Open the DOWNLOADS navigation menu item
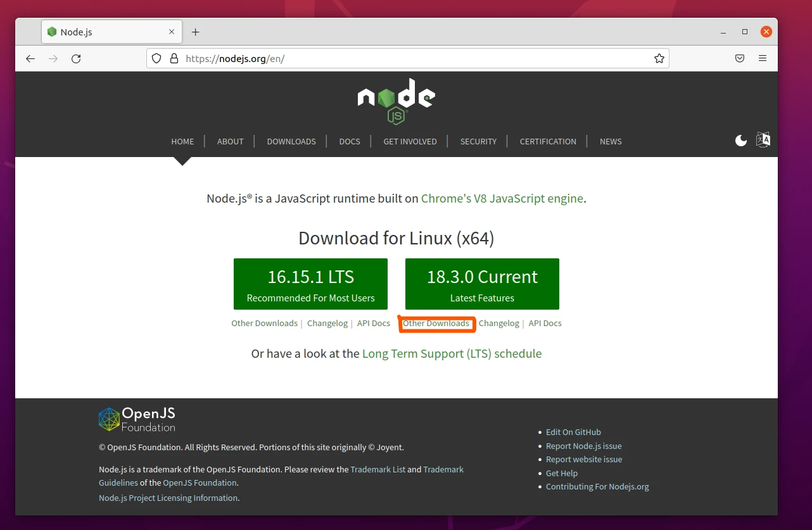This screenshot has height=530, width=812. 291,141
